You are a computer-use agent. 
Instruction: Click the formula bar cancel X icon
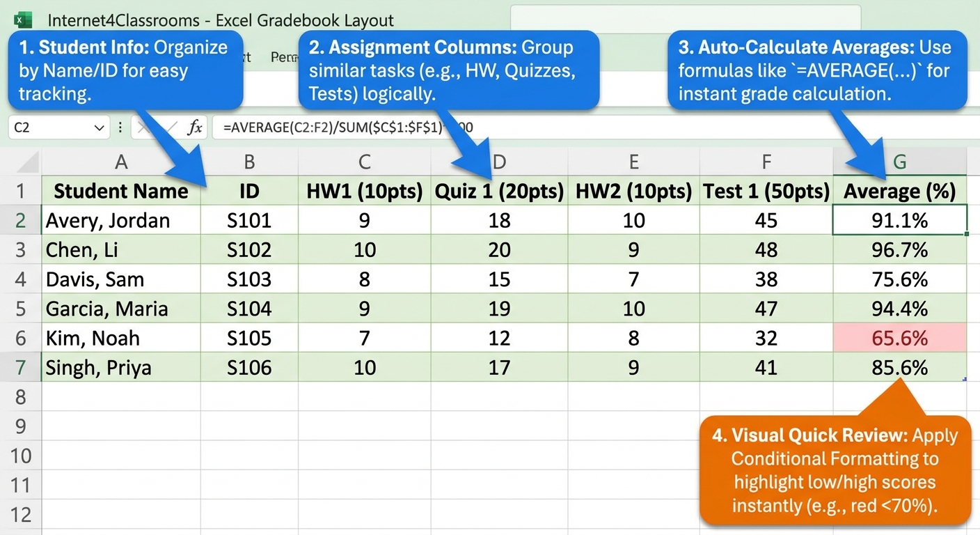coord(143,127)
